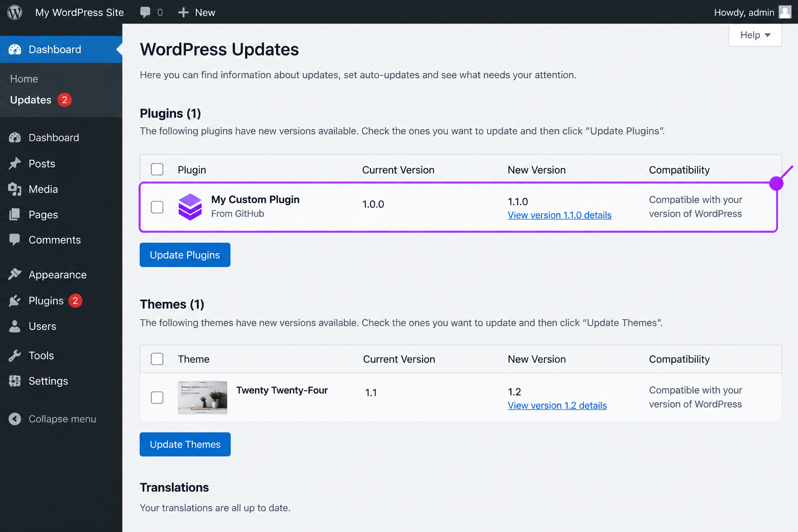Image resolution: width=798 pixels, height=532 pixels.
Task: Click the Plugins plug icon
Action: [15, 301]
